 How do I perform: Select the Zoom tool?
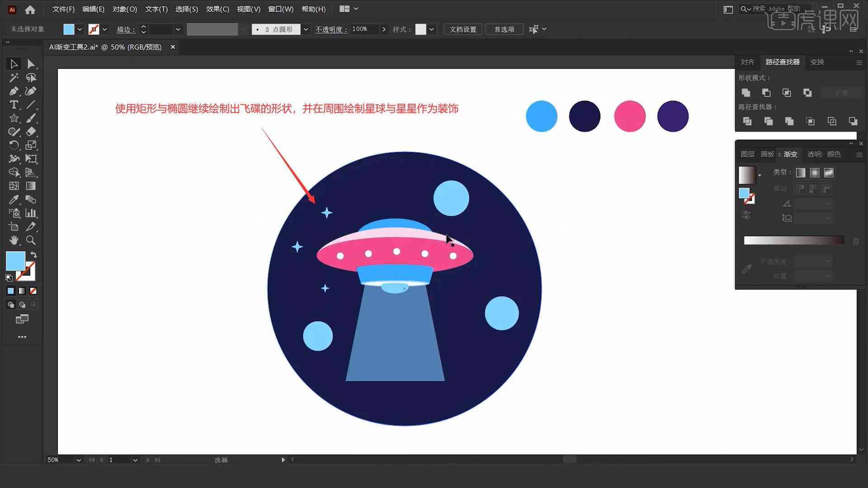(30, 239)
